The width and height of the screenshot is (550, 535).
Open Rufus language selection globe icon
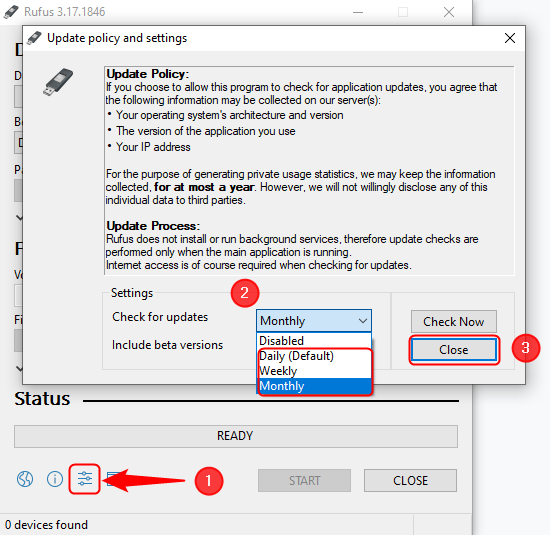[25, 479]
